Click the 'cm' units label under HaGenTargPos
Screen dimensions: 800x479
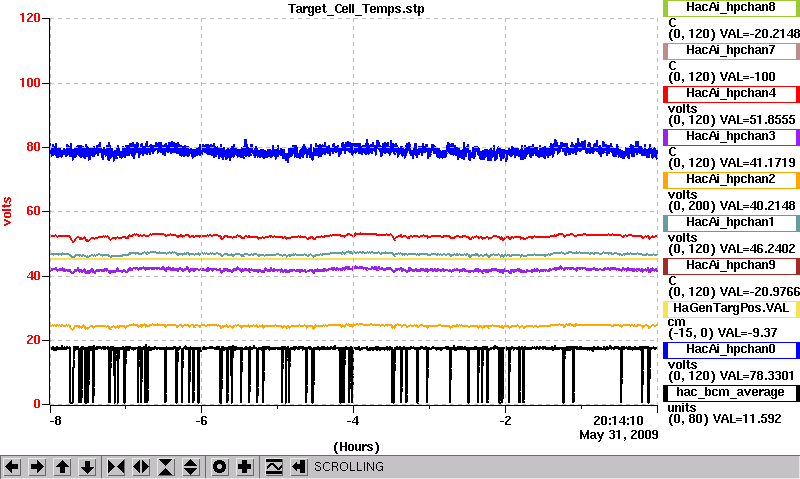click(x=676, y=322)
